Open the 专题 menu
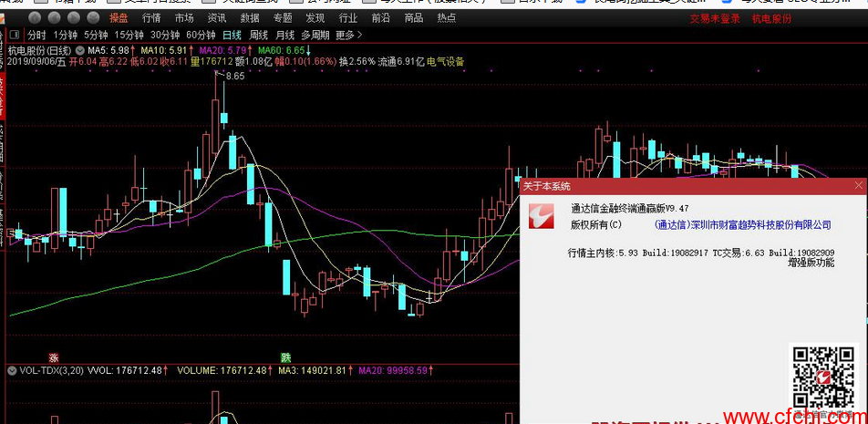The width and height of the screenshot is (868, 424). (x=283, y=17)
